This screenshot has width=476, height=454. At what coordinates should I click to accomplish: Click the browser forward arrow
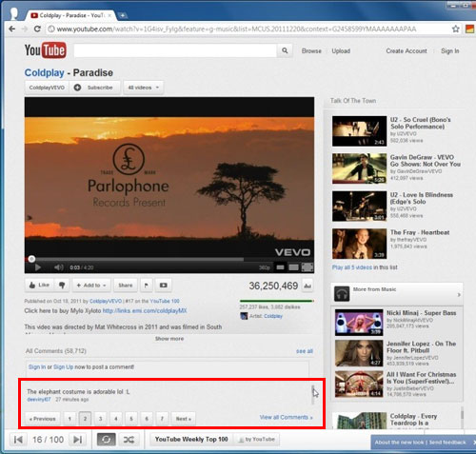[x=25, y=30]
